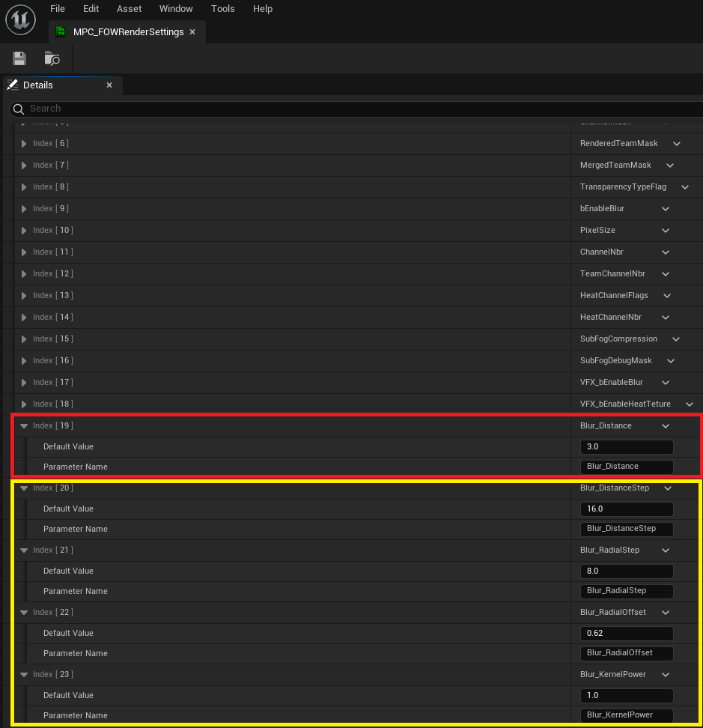Click the search magnifier icon
Viewport: 703px width, 728px height.
(19, 109)
